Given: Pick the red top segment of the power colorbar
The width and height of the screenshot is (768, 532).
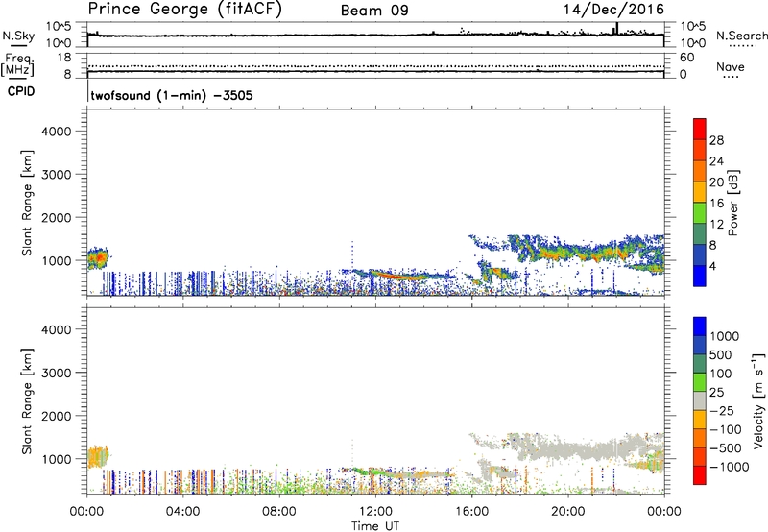Looking at the screenshot, I should (700, 129).
